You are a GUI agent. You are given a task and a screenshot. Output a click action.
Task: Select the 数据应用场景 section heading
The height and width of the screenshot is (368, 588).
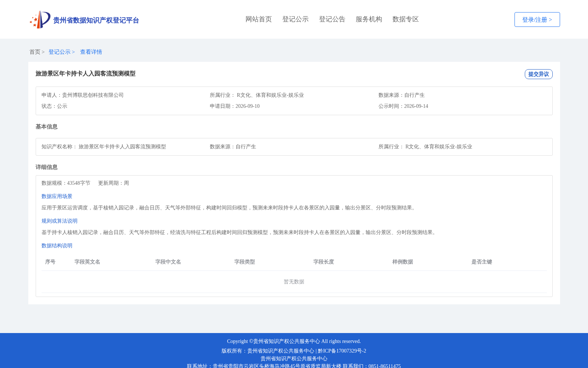57,197
